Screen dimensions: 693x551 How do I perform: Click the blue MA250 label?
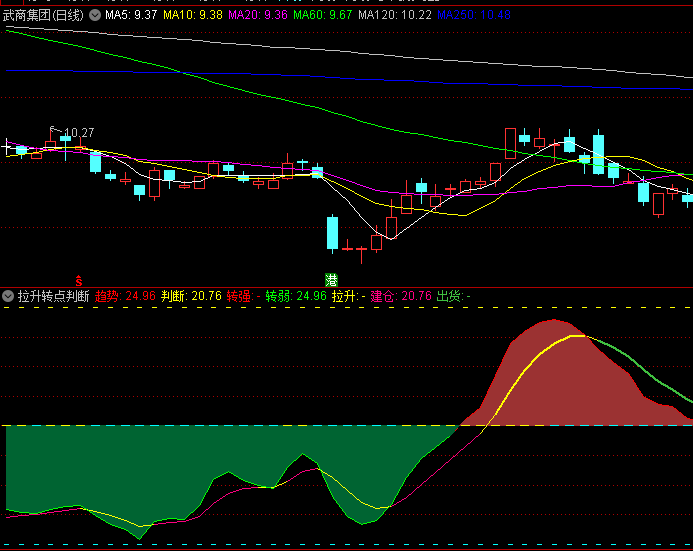tap(474, 16)
